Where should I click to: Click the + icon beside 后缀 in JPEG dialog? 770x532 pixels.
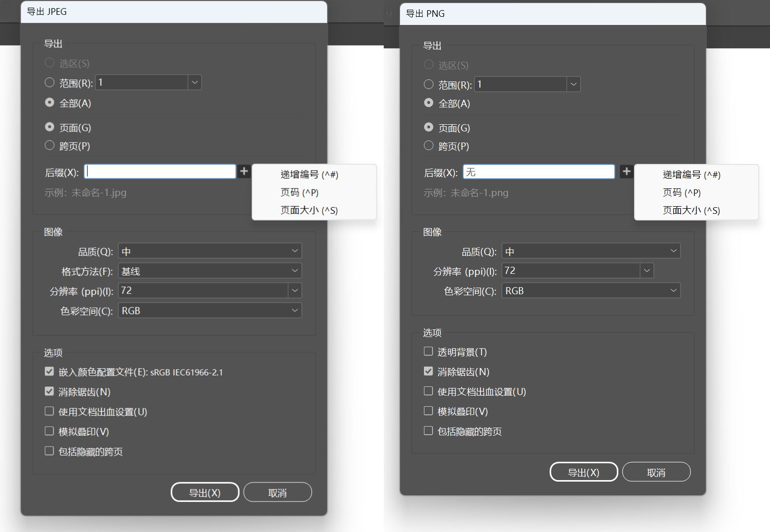click(x=244, y=172)
